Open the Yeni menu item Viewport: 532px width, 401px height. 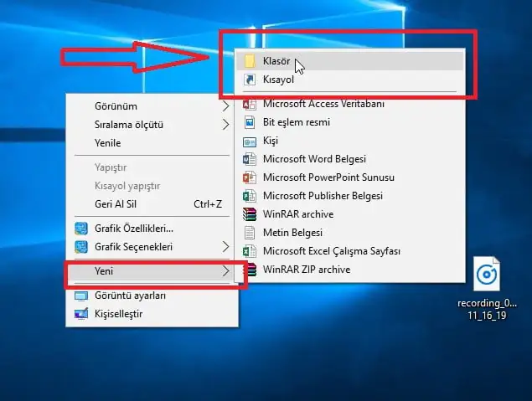pos(152,271)
